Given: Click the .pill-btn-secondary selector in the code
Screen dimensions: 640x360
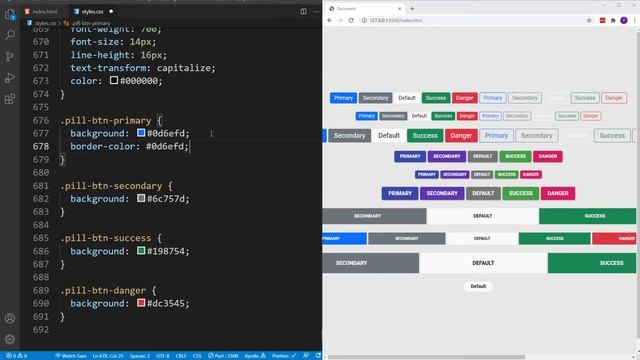Looking at the screenshot, I should (111, 186).
